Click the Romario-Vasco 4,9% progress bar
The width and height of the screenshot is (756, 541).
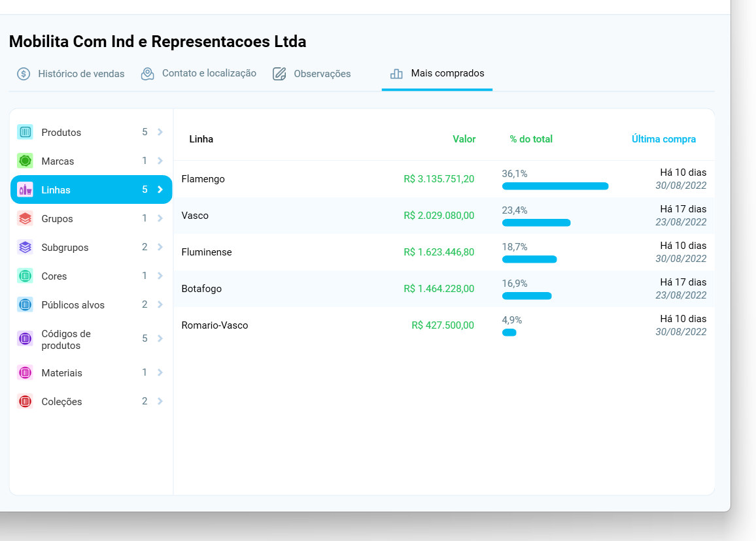click(509, 333)
